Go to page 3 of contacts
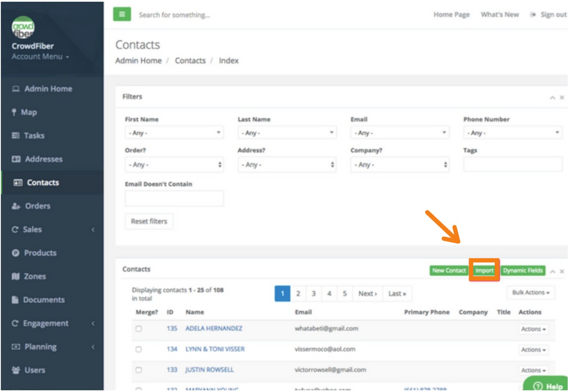The width and height of the screenshot is (572, 392). point(313,294)
